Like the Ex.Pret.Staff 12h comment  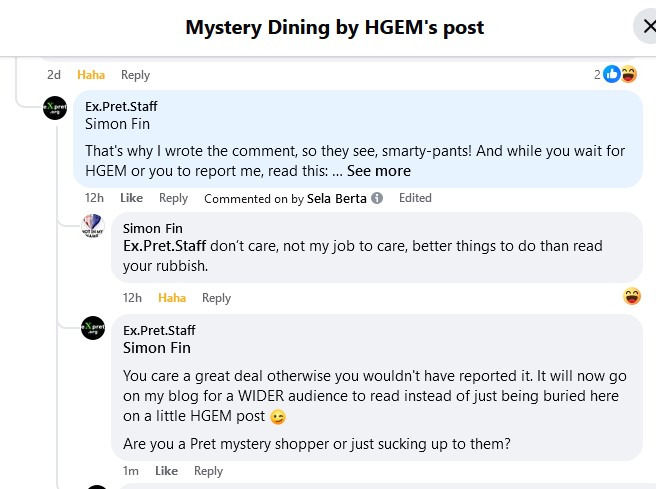(131, 198)
